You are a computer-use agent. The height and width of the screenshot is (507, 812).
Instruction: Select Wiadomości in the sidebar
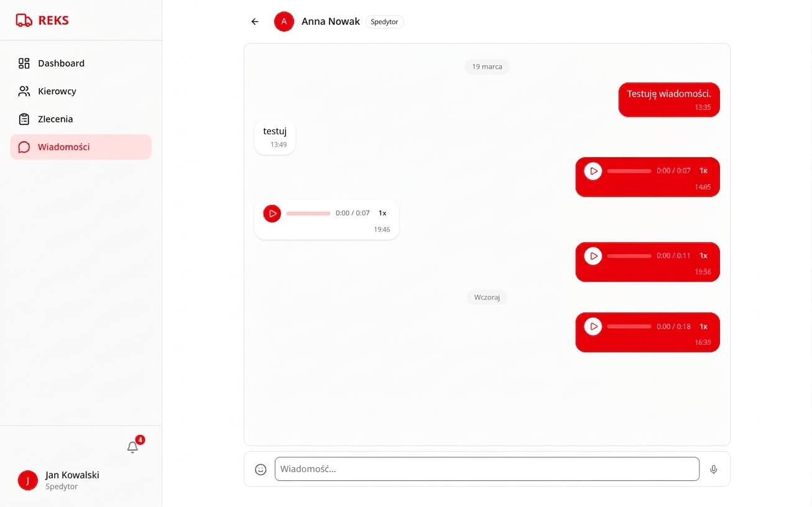click(81, 147)
